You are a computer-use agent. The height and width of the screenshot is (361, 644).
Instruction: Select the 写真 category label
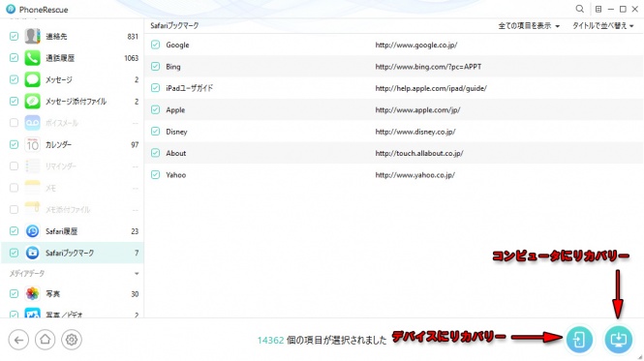pyautogui.click(x=52, y=293)
